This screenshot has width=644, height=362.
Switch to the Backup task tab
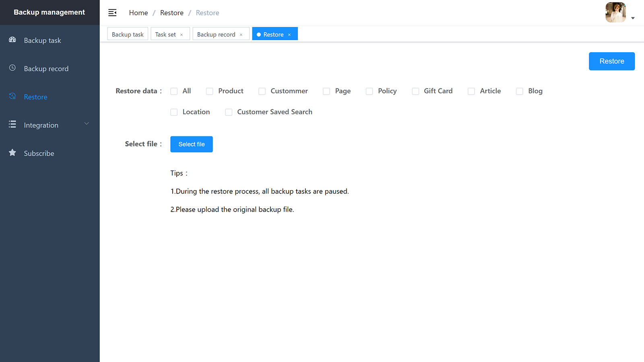tap(128, 35)
